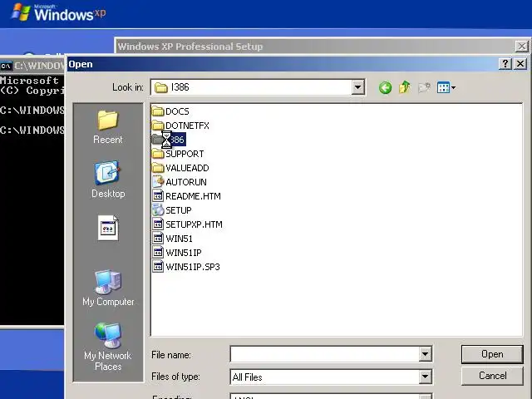Select the SUPPORT folder icon

tap(158, 154)
